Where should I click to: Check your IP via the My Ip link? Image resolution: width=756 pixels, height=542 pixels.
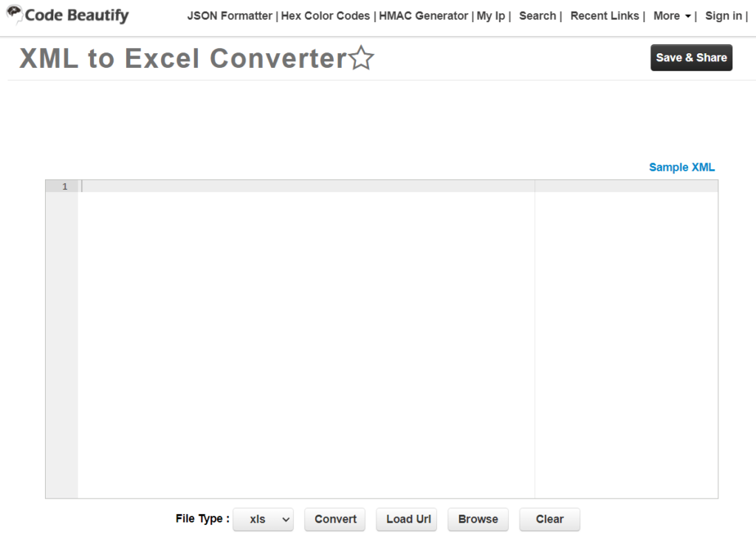click(490, 16)
